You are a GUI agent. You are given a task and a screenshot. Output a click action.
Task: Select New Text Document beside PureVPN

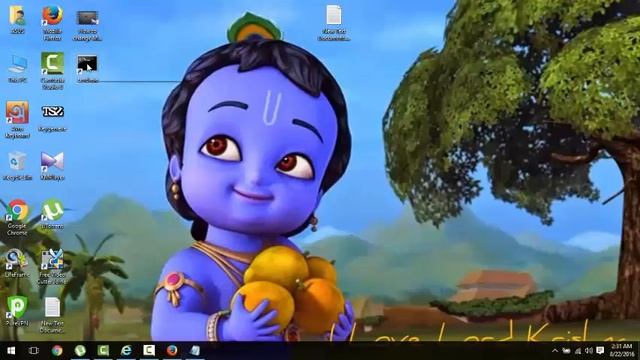[52, 314]
